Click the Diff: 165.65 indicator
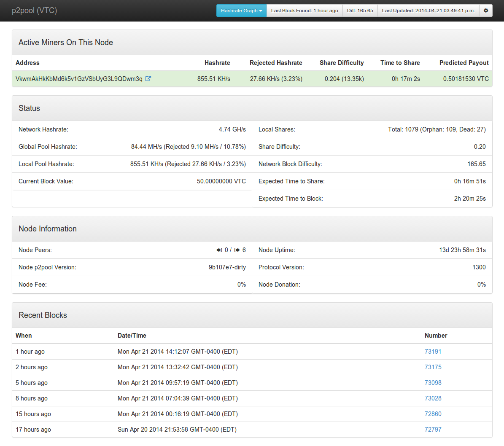This screenshot has height=446, width=504. (x=360, y=11)
